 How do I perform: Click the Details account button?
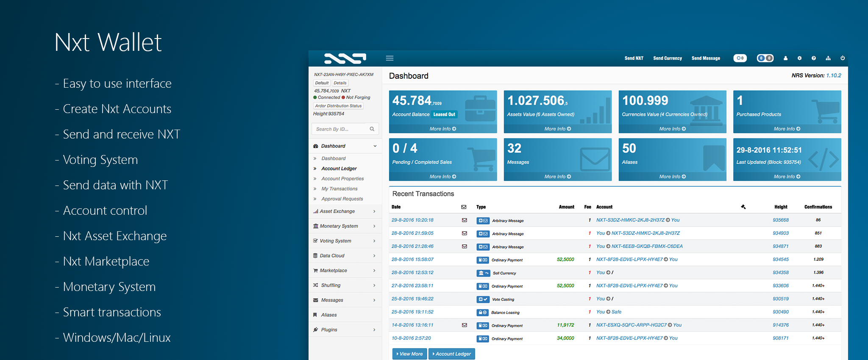pyautogui.click(x=340, y=83)
